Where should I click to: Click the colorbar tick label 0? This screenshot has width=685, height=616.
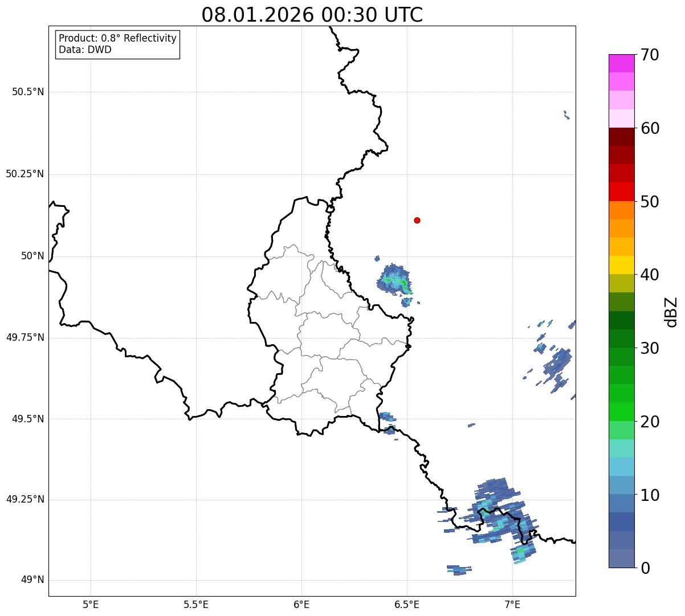click(x=645, y=568)
